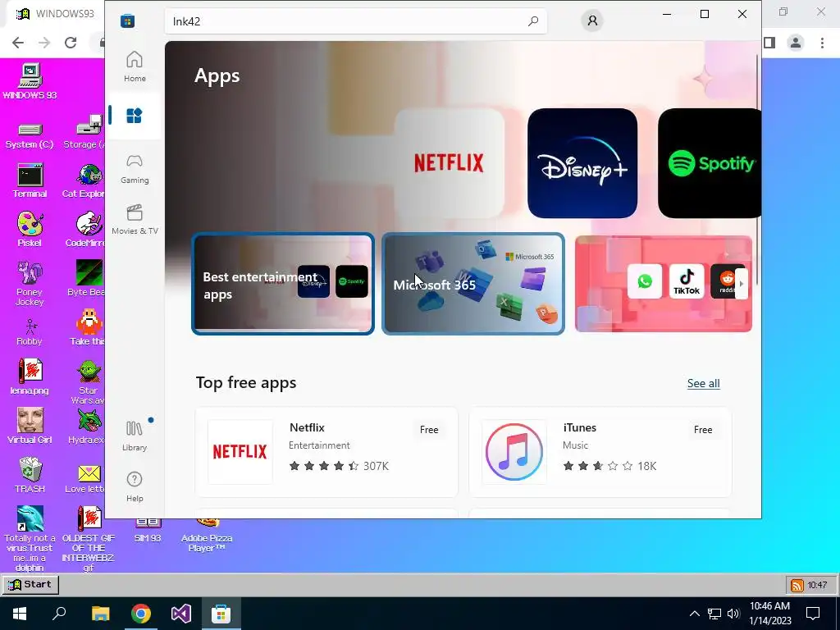Open Chrome's three-dot menu

coord(822,43)
